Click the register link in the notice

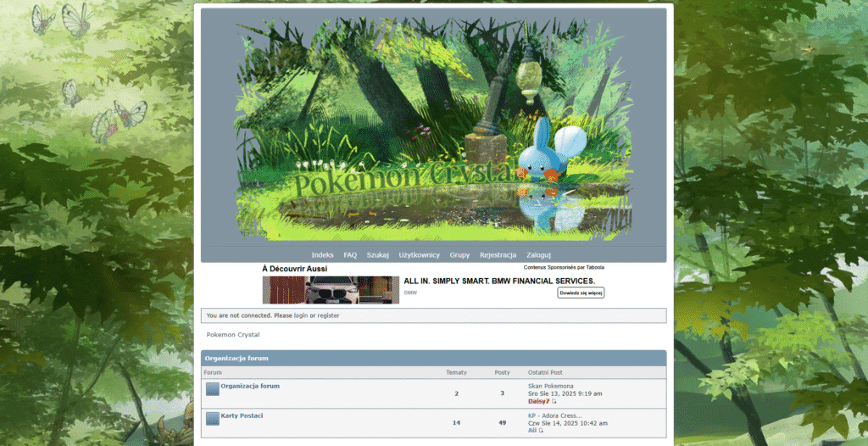[x=328, y=315]
